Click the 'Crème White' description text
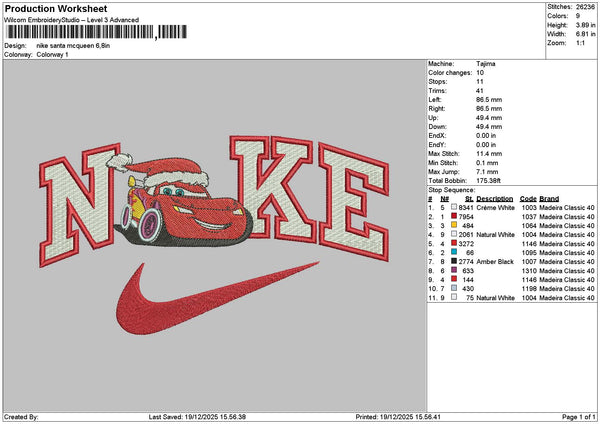Screen dimensions: 600x424 494,207
